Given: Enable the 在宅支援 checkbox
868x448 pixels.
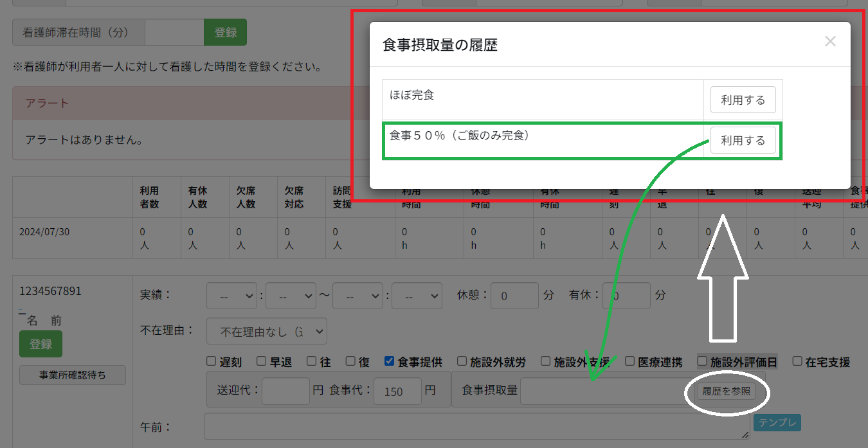Looking at the screenshot, I should (797, 362).
